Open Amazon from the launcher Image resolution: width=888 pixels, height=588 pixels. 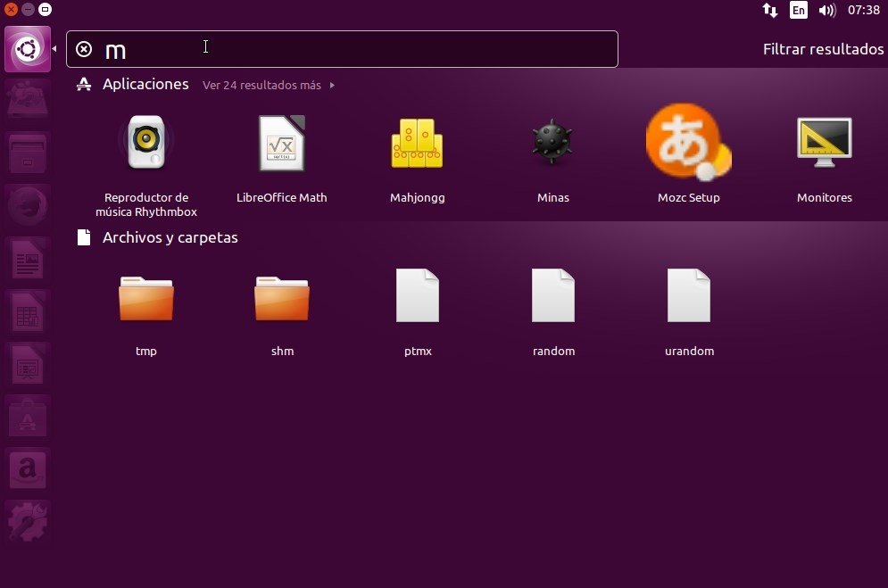point(28,469)
